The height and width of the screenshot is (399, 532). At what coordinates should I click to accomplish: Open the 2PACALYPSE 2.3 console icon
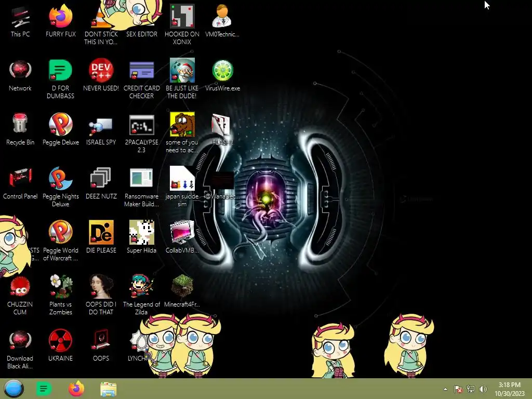141,133
